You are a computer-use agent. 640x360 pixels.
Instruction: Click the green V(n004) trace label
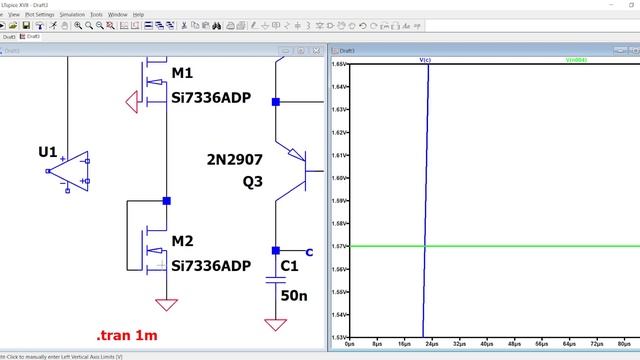pyautogui.click(x=576, y=60)
